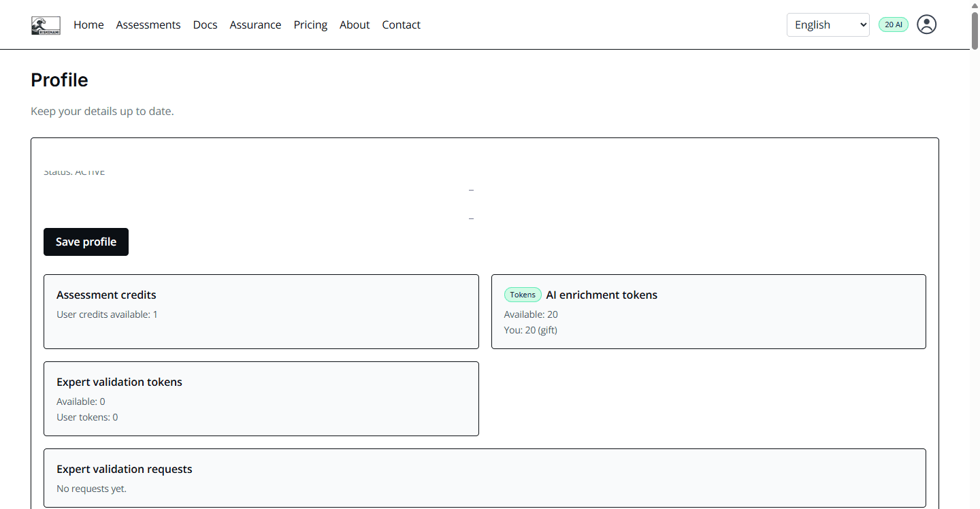The height and width of the screenshot is (509, 980).
Task: Click the AI enrichment tokens heading
Action: [602, 295]
